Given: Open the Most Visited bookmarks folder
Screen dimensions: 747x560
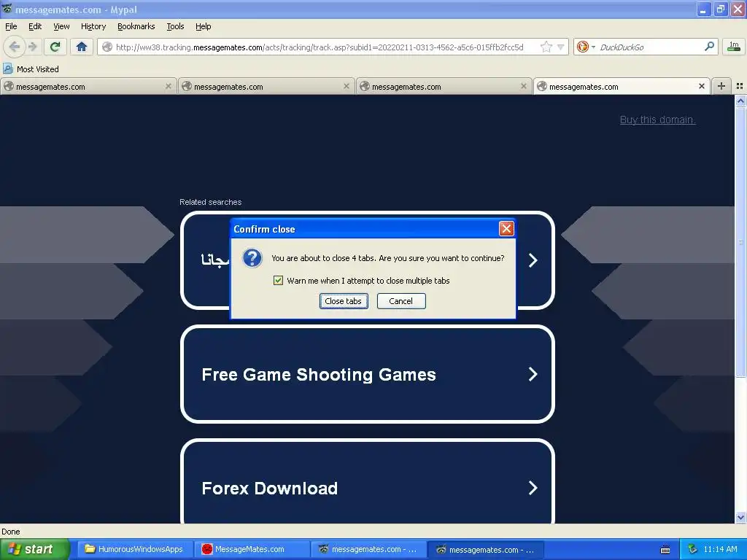Looking at the screenshot, I should (x=31, y=69).
